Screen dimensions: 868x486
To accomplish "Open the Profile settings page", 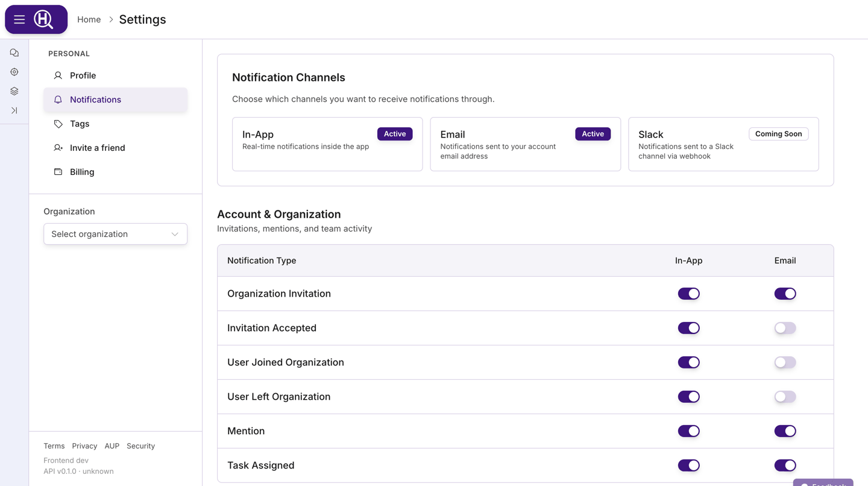I will pos(115,75).
